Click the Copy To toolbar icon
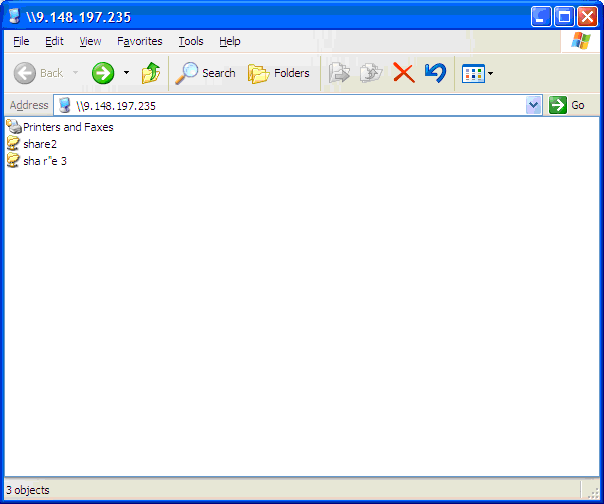604x504 pixels. tap(371, 73)
